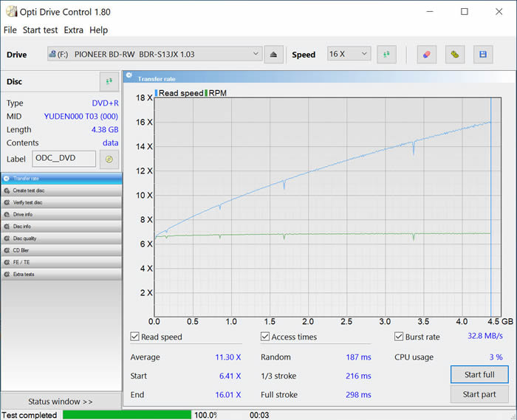The image size is (517, 420).
Task: Open the Extra menu
Action: (x=74, y=30)
